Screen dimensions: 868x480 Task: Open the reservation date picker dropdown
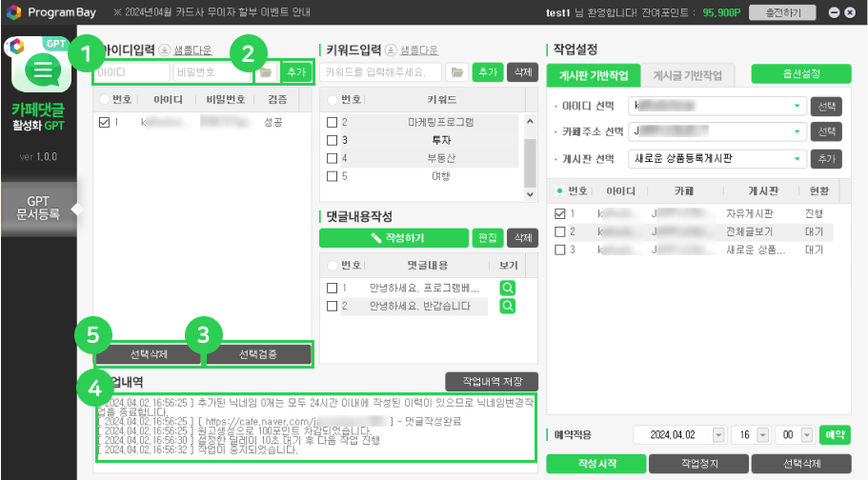pos(716,434)
